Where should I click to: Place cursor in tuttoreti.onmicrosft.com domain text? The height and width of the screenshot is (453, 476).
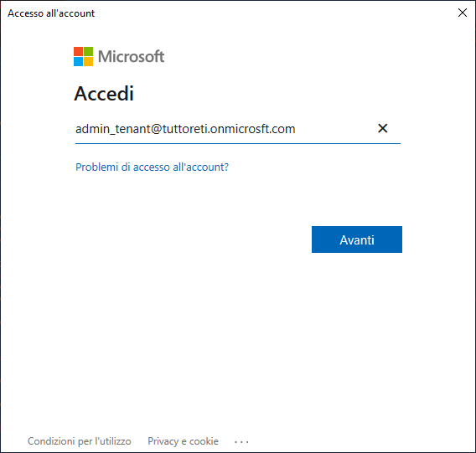pos(229,129)
